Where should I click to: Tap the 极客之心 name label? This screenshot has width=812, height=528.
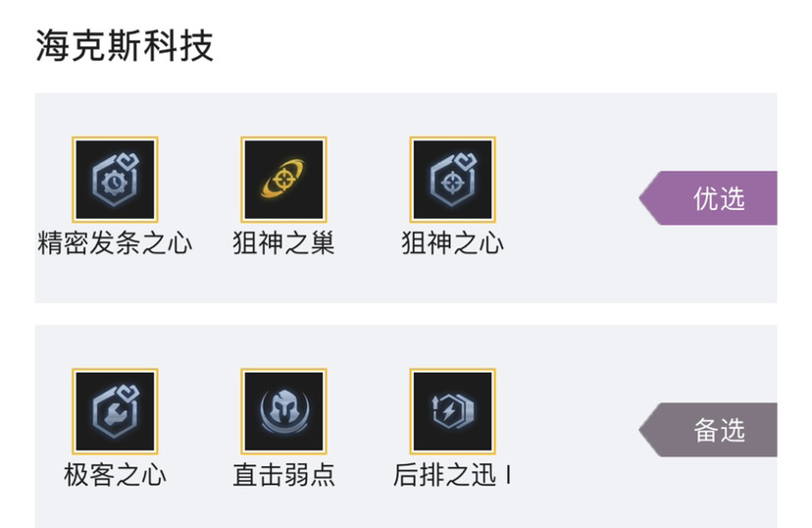click(x=115, y=475)
